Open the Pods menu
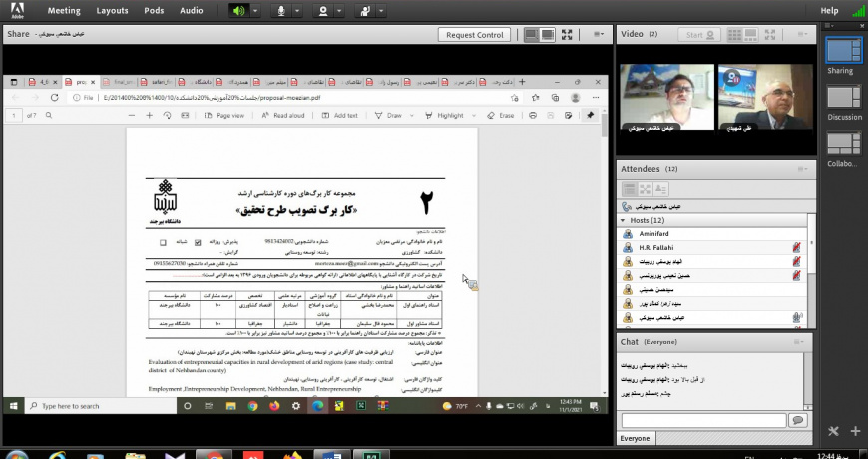Viewport: 868px width, 459px height. (x=154, y=11)
